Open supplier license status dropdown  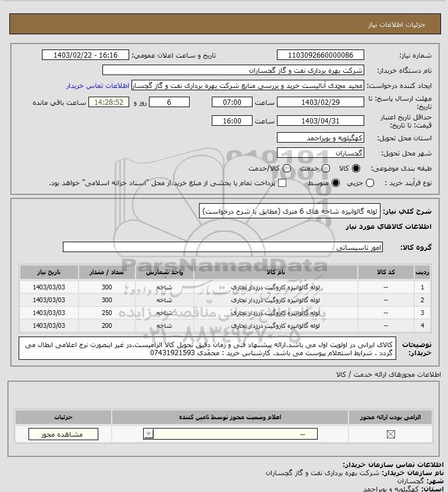(x=230, y=434)
